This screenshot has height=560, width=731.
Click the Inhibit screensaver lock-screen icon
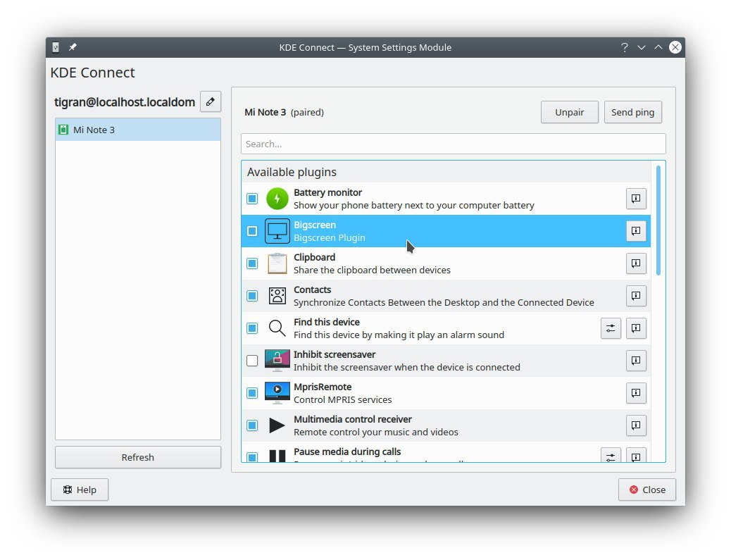point(277,361)
